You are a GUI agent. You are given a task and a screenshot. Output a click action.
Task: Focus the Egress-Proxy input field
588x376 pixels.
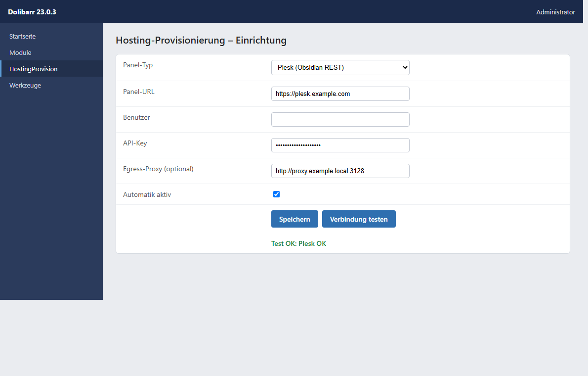340,171
